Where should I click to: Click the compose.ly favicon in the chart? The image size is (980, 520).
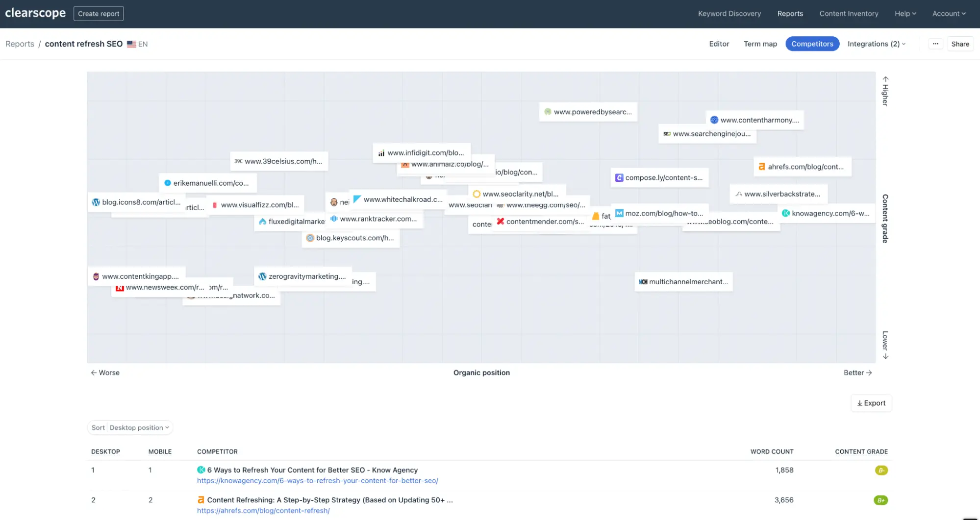619,177
